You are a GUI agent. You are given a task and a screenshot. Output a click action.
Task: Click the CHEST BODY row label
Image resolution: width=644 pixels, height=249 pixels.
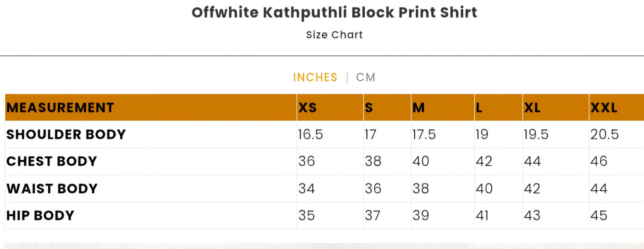click(x=52, y=161)
